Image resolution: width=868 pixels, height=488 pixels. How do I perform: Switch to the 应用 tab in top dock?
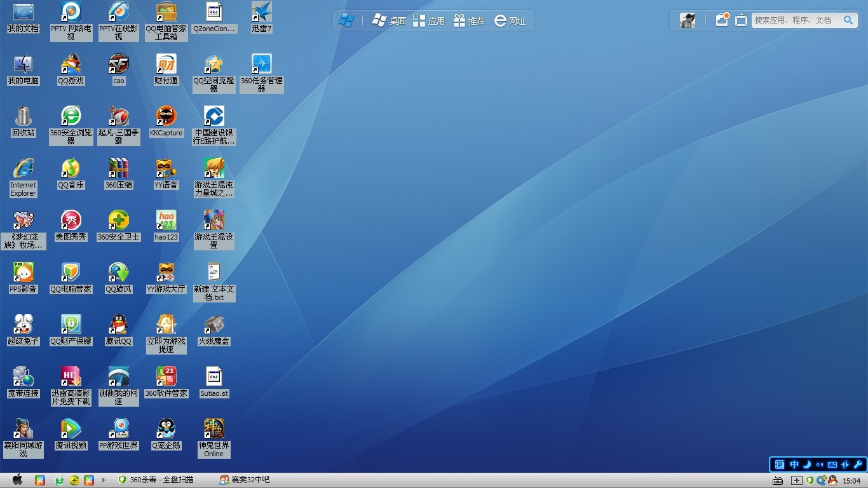pos(428,21)
